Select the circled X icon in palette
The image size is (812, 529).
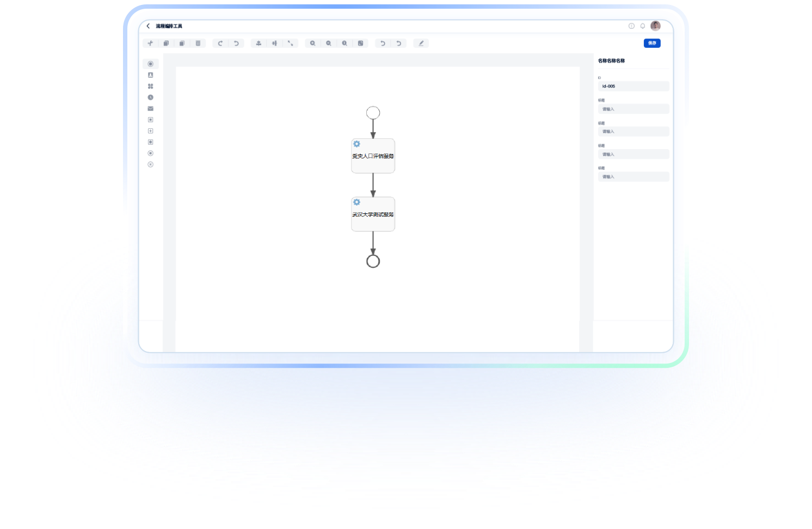coord(151,164)
